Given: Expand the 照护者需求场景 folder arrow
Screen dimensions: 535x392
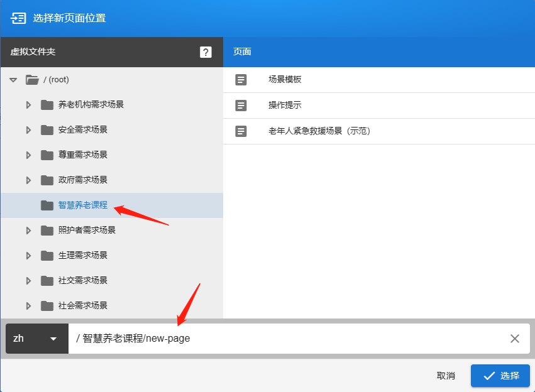Looking at the screenshot, I should [x=28, y=231].
